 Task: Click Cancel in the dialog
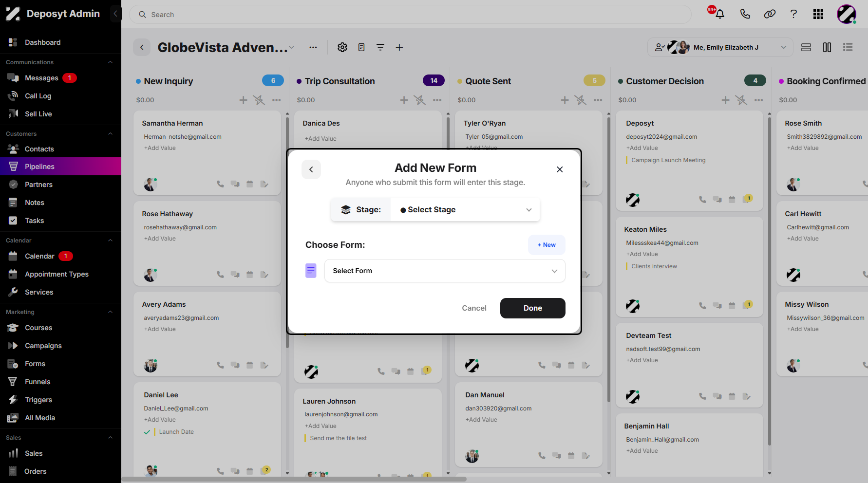(x=474, y=308)
